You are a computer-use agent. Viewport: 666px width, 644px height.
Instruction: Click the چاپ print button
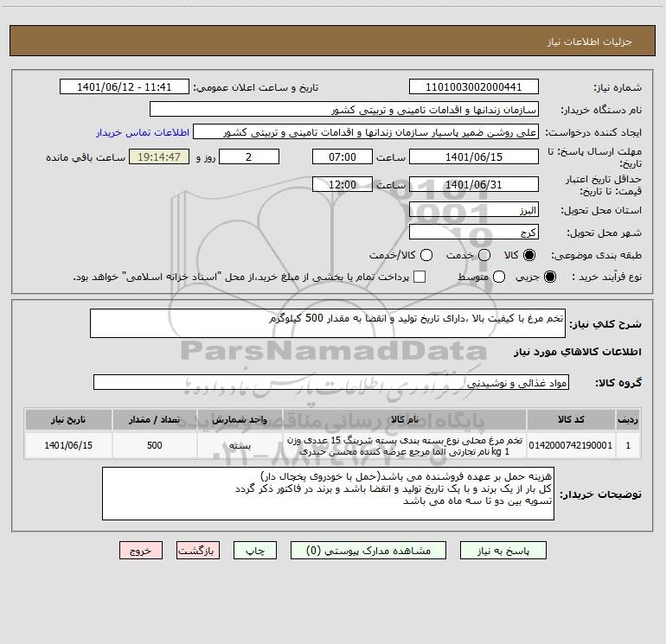point(255,550)
